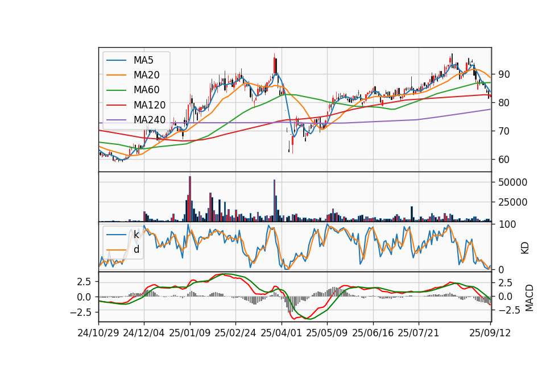The image size is (546, 392).
Task: Click the MA20 legend label
Action: tap(146, 75)
